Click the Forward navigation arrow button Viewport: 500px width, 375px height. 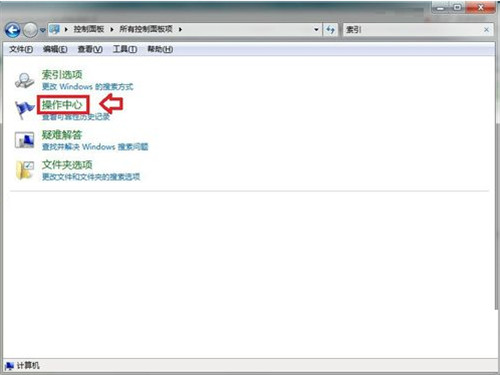click(x=31, y=30)
